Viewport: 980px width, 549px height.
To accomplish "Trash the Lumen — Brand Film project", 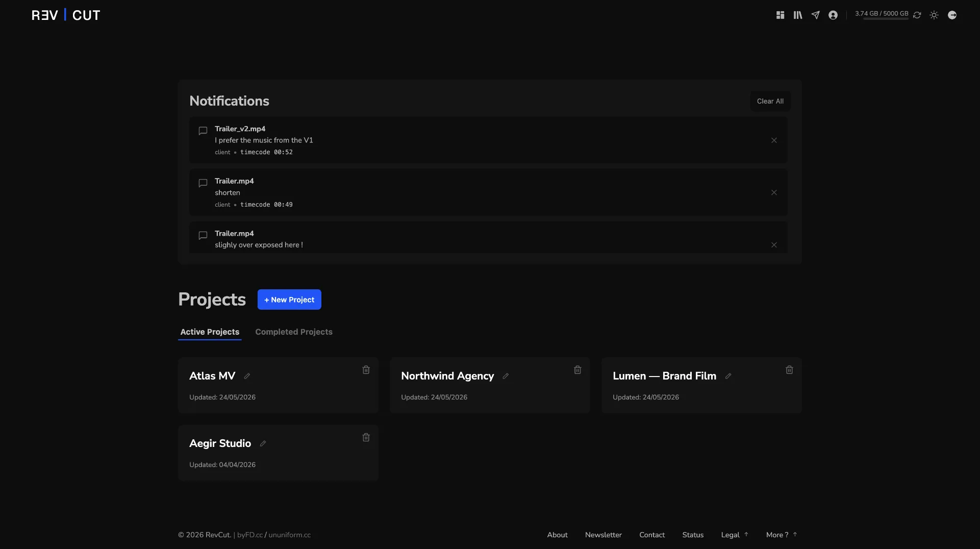I will tap(789, 370).
